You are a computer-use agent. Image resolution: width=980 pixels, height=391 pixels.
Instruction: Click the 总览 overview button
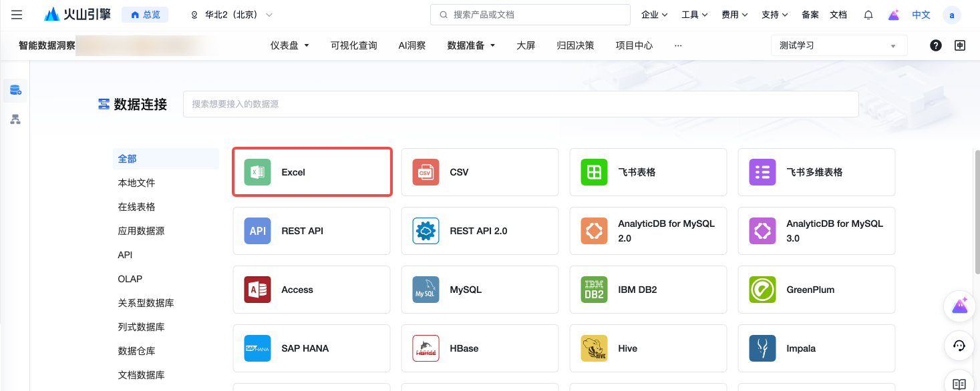(145, 15)
